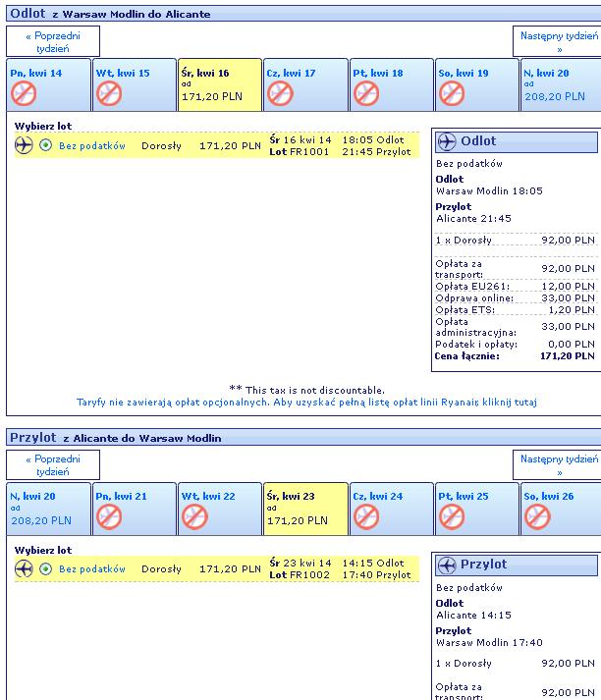The image size is (601, 700).
Task: Click no-flight icon under Pn, kwi 14
Action: point(24,94)
